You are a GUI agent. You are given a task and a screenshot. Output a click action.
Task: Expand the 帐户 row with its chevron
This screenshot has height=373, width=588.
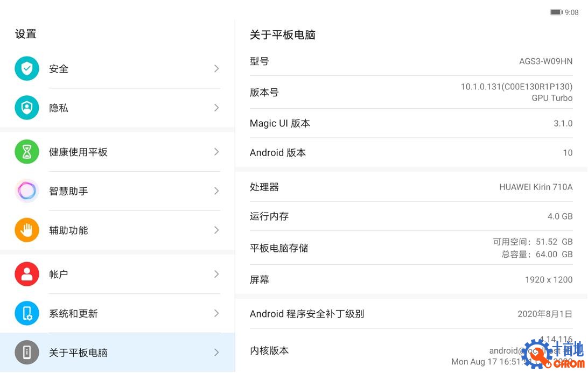pyautogui.click(x=216, y=274)
